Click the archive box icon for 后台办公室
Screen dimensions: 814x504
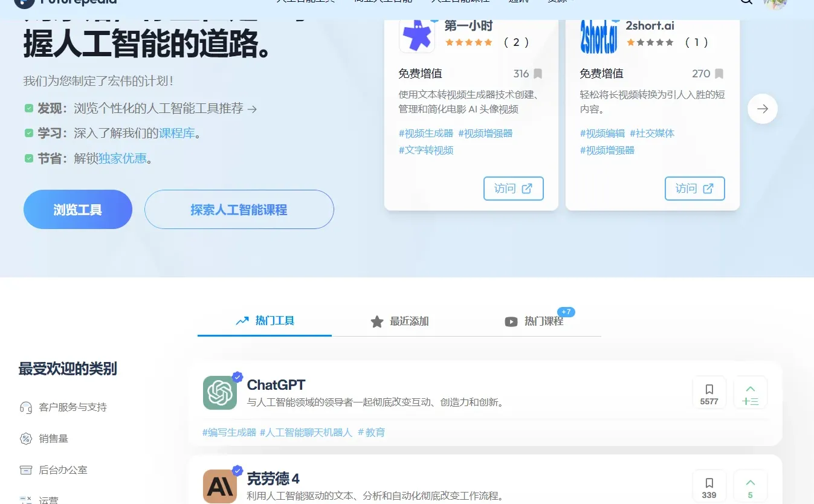(x=25, y=470)
